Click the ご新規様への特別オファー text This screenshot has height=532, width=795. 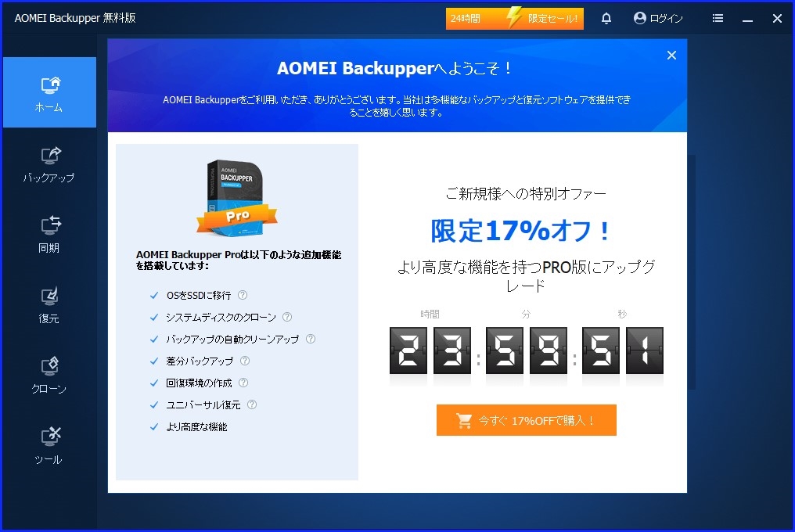pos(526,194)
